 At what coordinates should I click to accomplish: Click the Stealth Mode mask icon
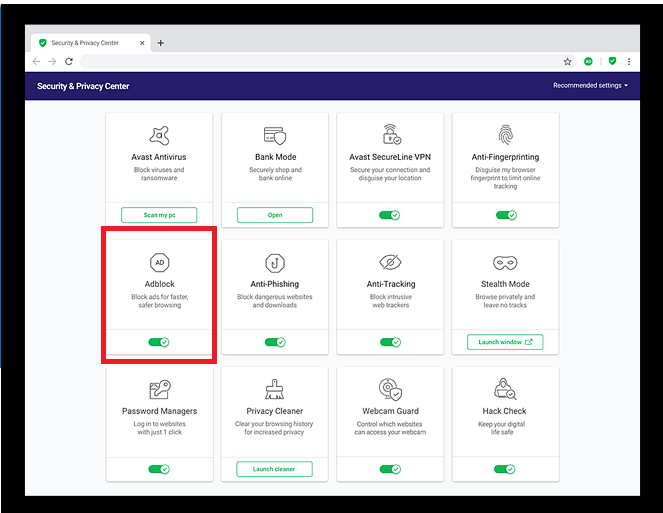coord(505,263)
